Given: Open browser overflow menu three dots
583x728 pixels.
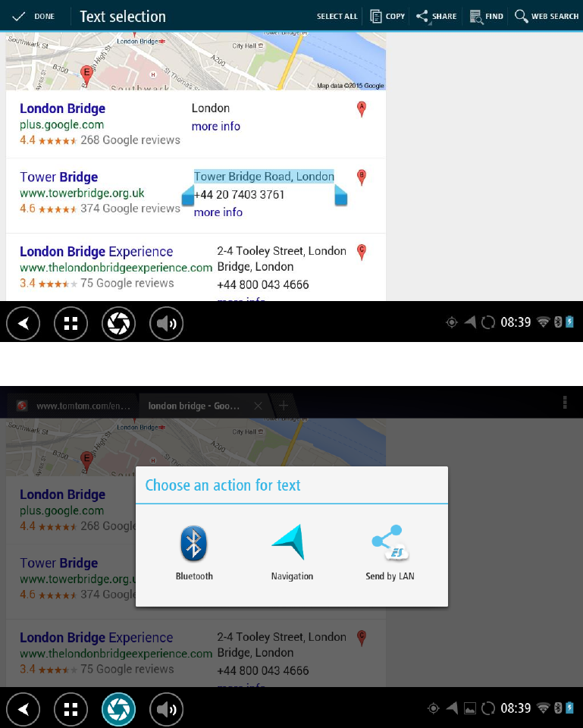Looking at the screenshot, I should (x=565, y=403).
